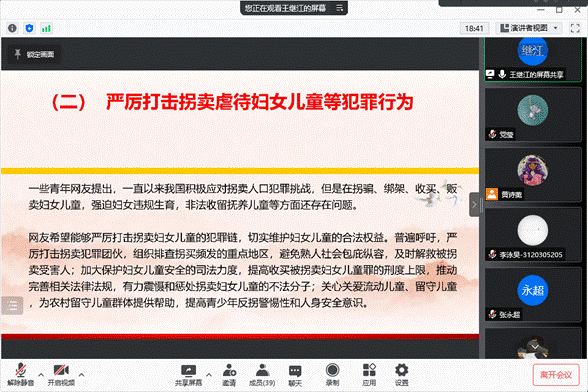Start recording the meeting
588x392 pixels.
click(x=332, y=375)
